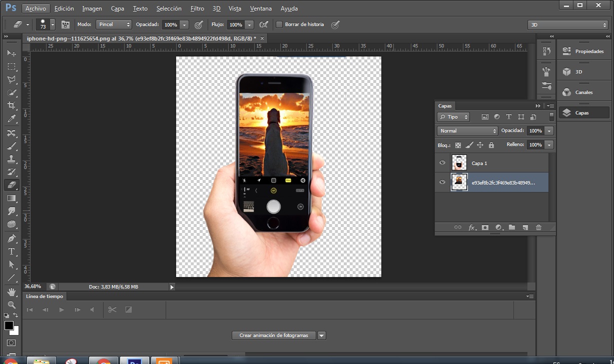Viewport: 614px width, 364px height.
Task: Open the Normal blending mode dropdown
Action: [x=467, y=131]
